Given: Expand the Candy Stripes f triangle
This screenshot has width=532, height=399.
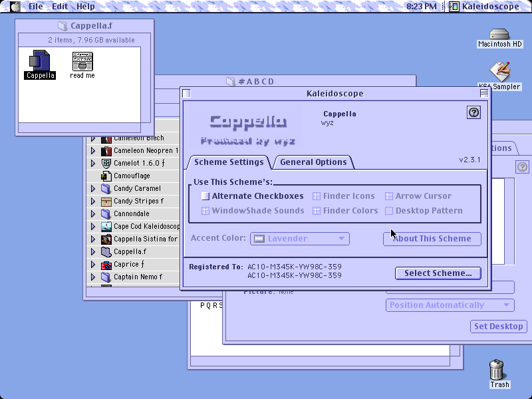Looking at the screenshot, I should coord(92,201).
